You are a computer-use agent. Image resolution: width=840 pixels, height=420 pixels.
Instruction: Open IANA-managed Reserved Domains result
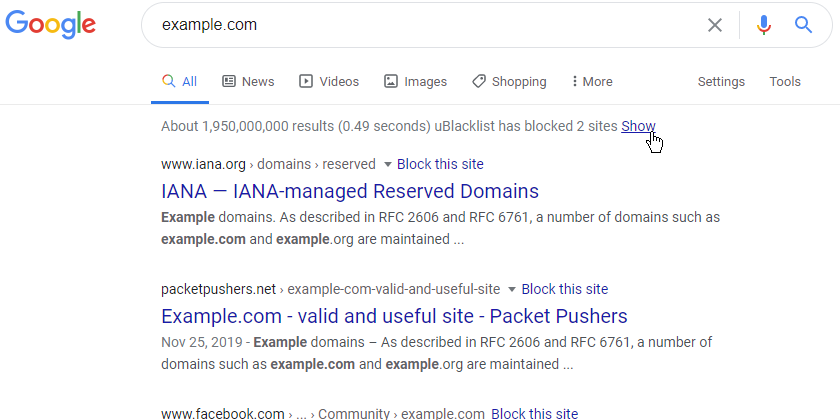[x=350, y=191]
